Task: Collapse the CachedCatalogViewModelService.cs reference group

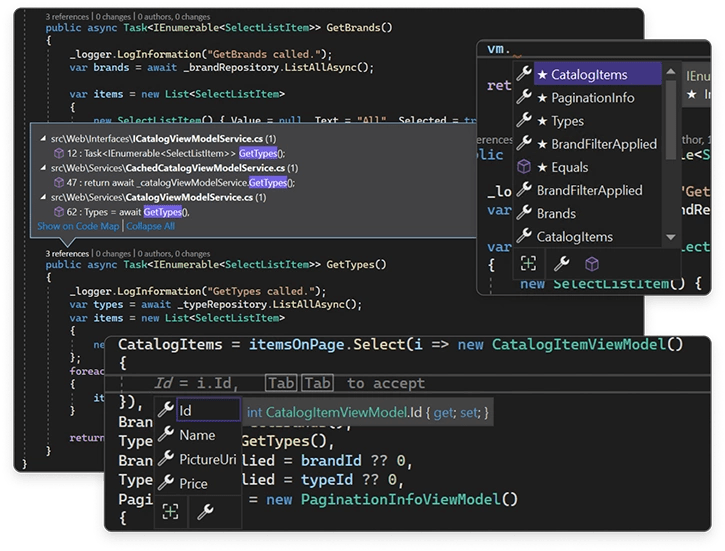Action: pos(43,167)
